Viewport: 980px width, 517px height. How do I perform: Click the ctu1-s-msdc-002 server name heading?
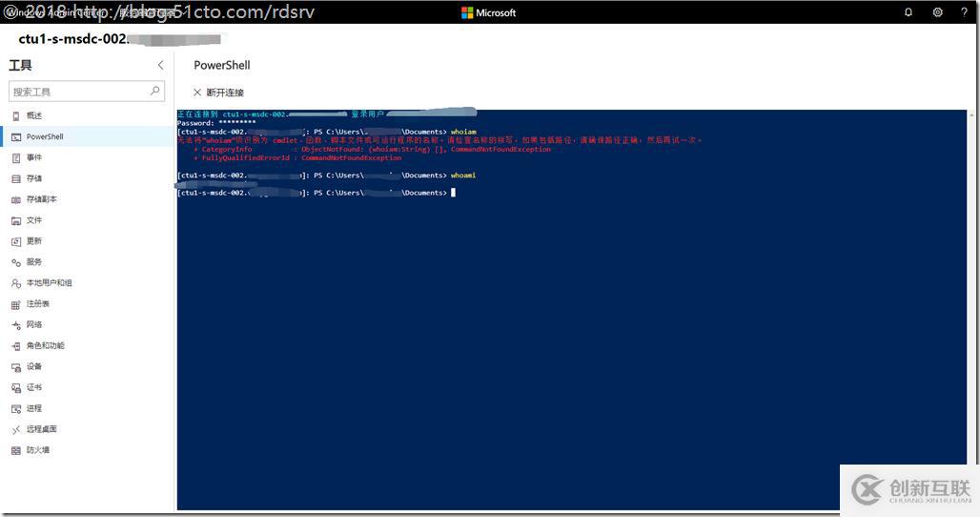point(72,39)
